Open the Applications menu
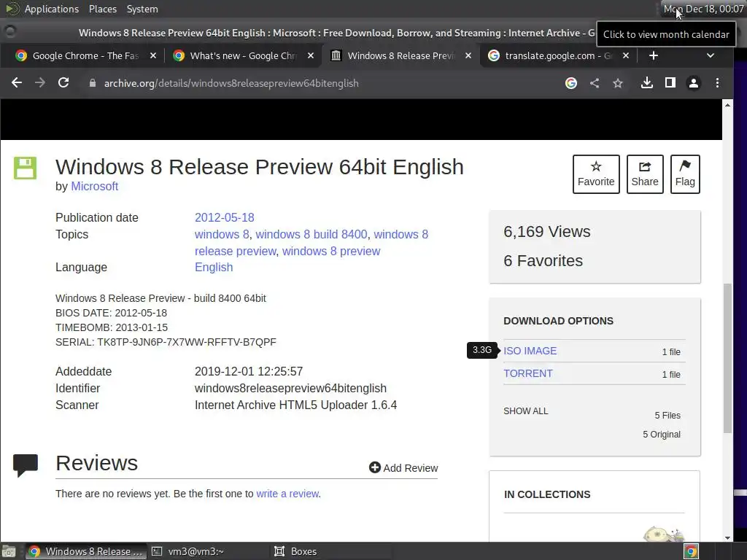Screen dimensions: 747x560 pyautogui.click(x=52, y=9)
